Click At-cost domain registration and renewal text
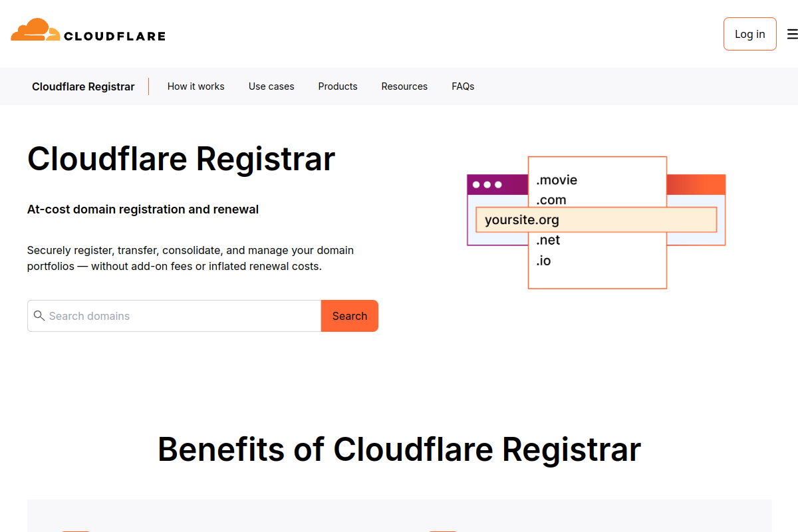798x532 pixels. coord(143,209)
